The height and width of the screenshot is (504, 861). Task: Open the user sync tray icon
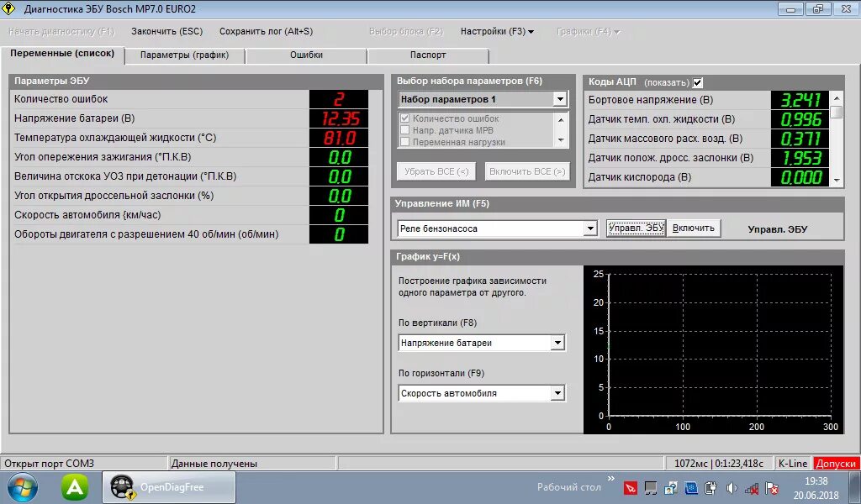click(x=670, y=487)
